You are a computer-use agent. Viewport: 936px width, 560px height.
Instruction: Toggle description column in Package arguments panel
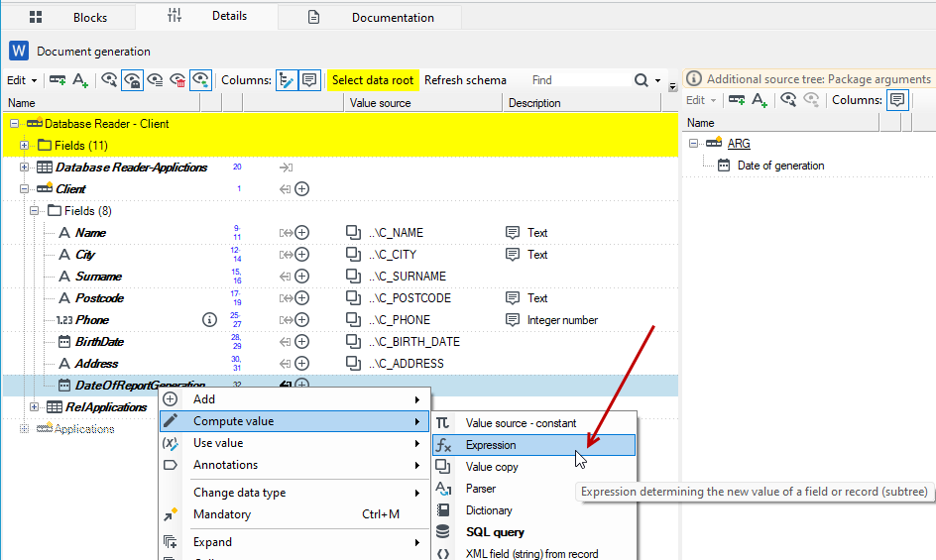[x=897, y=100]
